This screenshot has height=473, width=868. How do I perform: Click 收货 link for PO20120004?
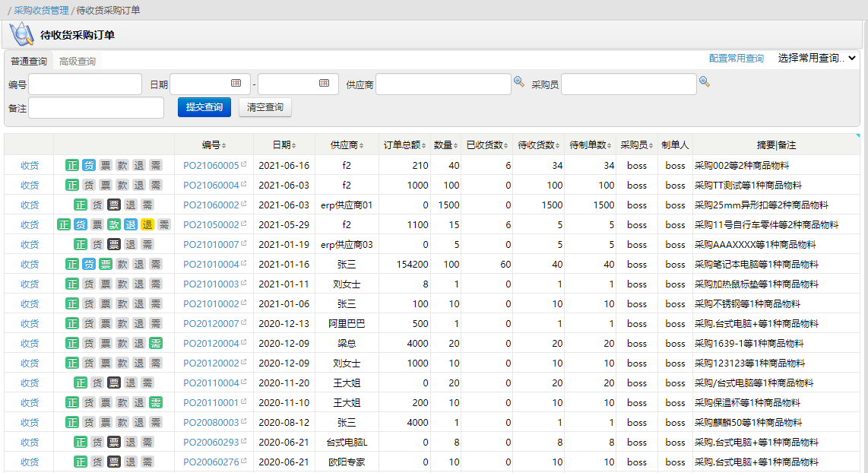click(30, 344)
